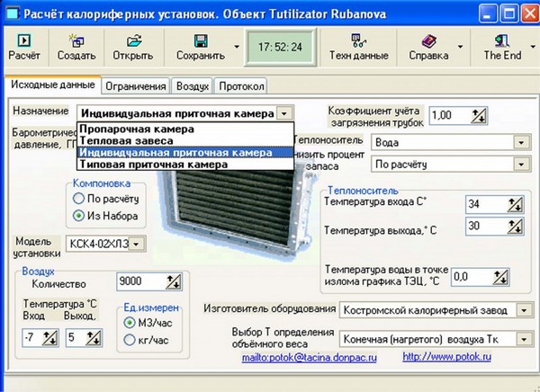The height and width of the screenshot is (392, 540).
Task: Click stepper of air Вход -7
Action: click(49, 338)
